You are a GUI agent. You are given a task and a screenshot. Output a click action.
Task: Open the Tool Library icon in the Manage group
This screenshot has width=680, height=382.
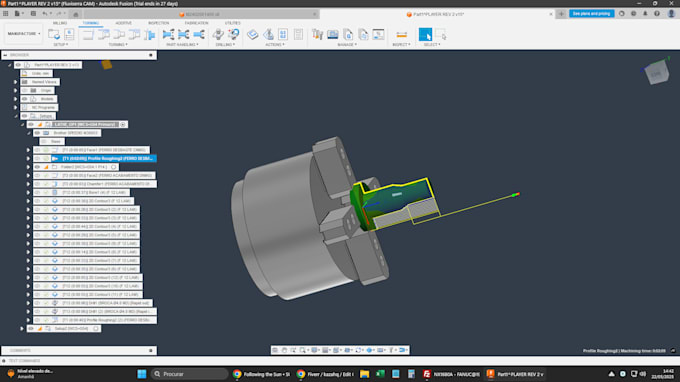[x=317, y=34]
